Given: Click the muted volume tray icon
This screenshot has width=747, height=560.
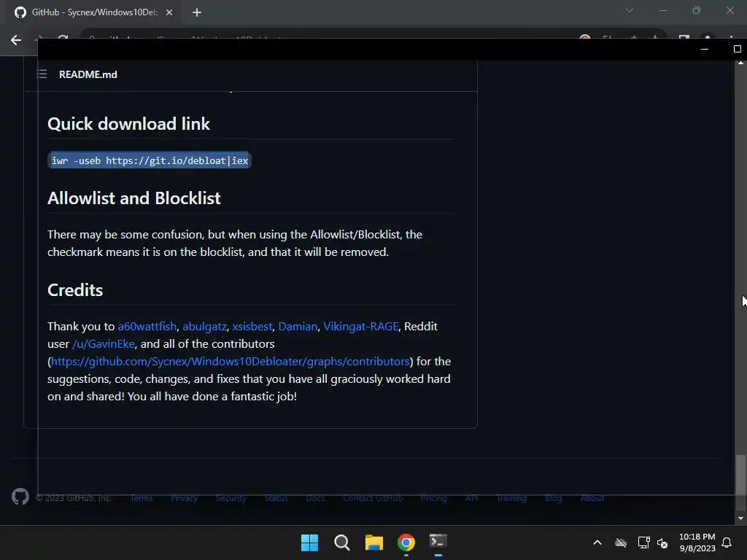Looking at the screenshot, I should tap(662, 542).
